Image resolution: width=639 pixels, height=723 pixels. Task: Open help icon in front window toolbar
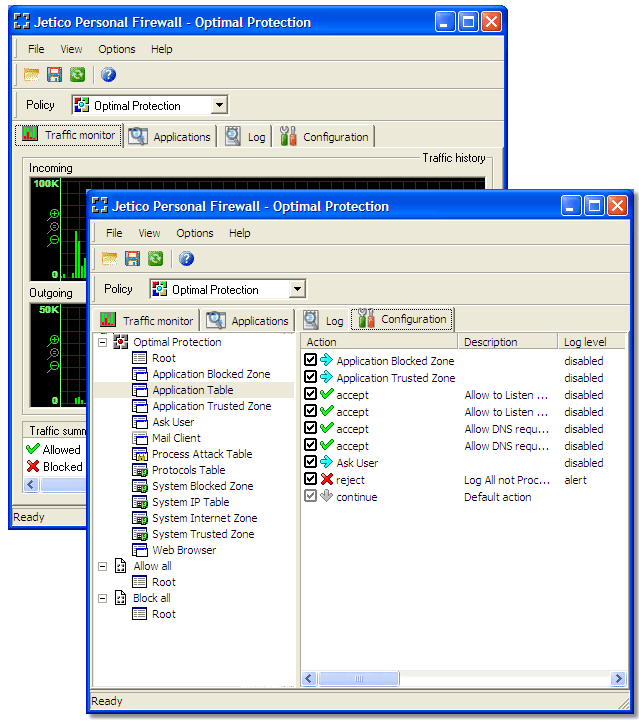pyautogui.click(x=186, y=259)
